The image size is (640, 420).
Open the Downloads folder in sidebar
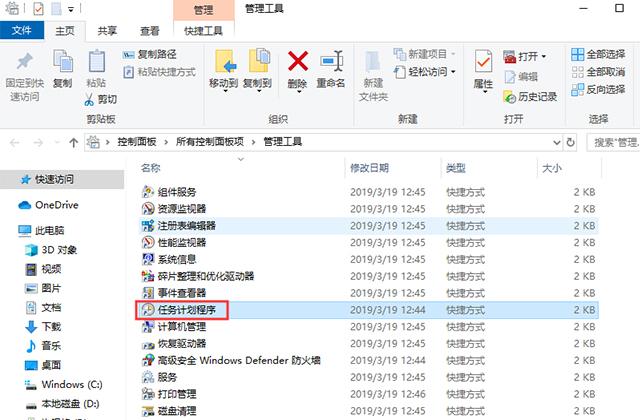pyautogui.click(x=43, y=327)
